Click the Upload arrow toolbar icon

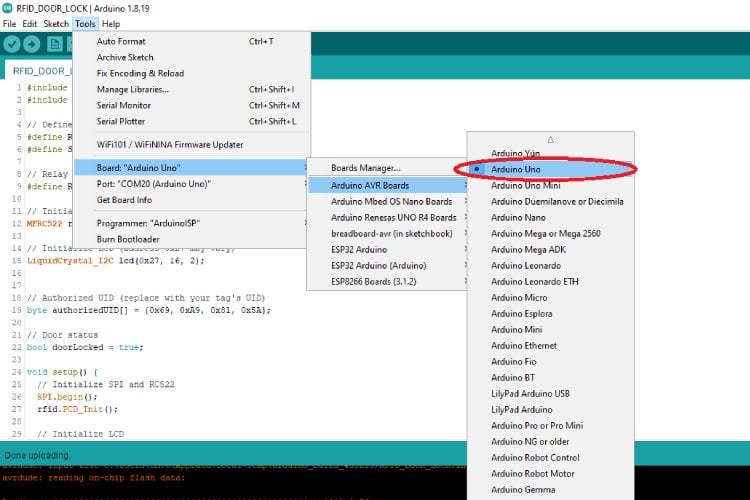pos(32,44)
